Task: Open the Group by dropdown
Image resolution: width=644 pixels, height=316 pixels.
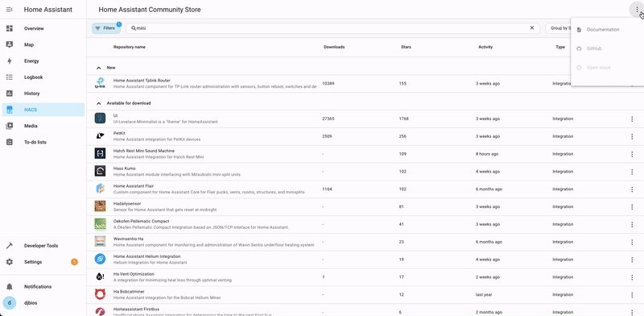Action: 559,28
